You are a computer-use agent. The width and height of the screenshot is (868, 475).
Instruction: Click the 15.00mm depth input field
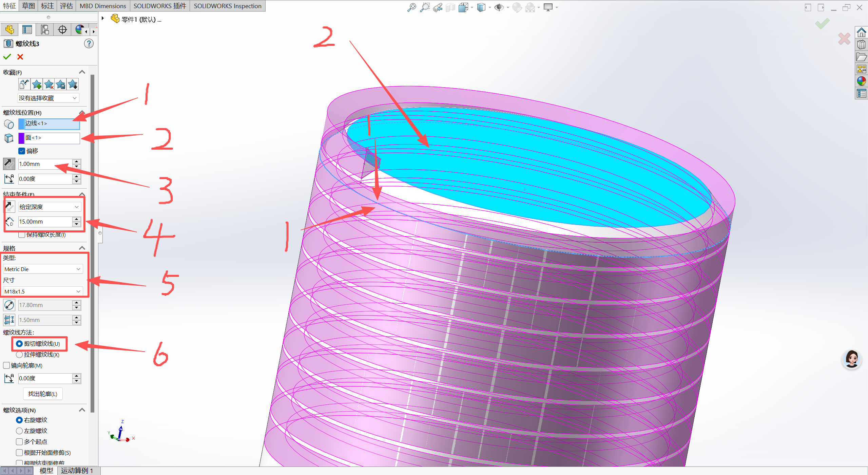pos(45,222)
